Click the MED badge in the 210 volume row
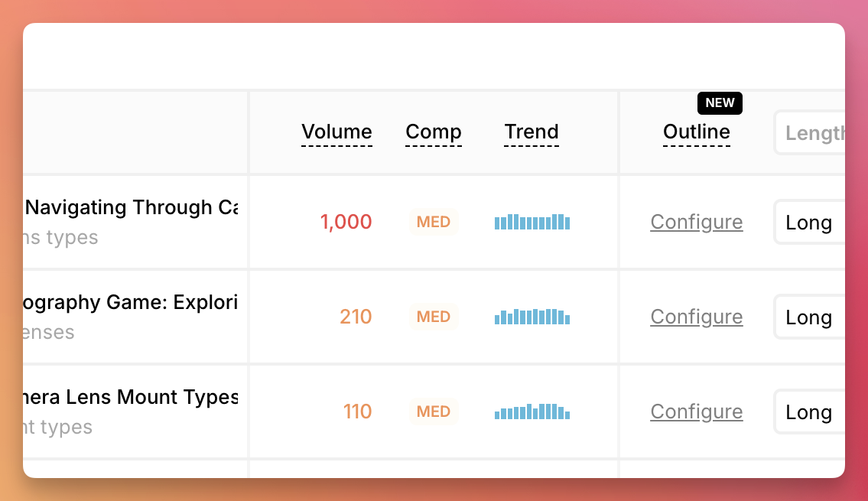The width and height of the screenshot is (868, 501). coord(434,317)
